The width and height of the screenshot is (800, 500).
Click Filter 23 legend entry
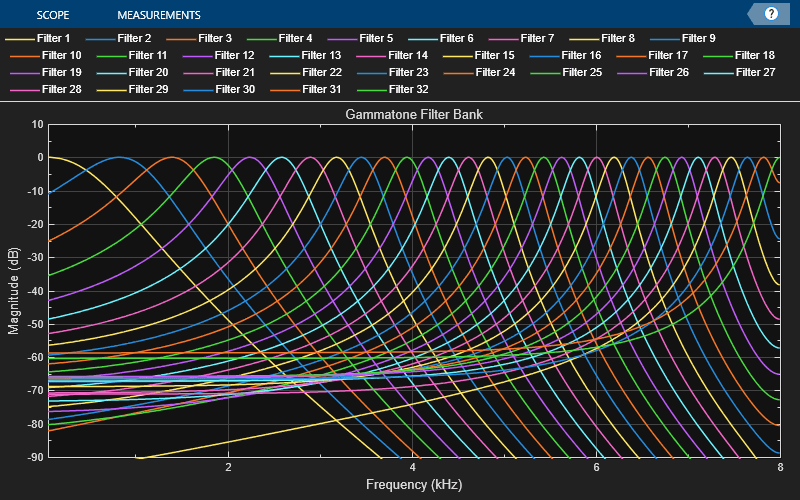point(408,72)
